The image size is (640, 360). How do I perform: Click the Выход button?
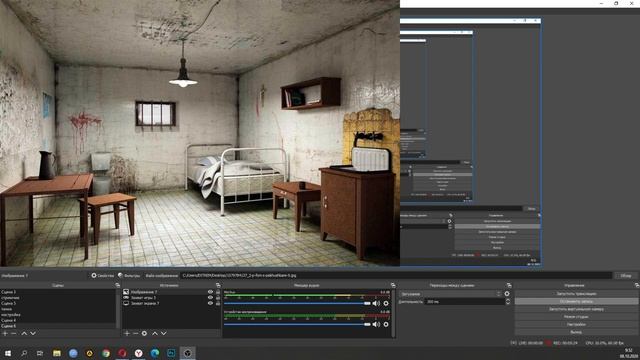point(576,332)
